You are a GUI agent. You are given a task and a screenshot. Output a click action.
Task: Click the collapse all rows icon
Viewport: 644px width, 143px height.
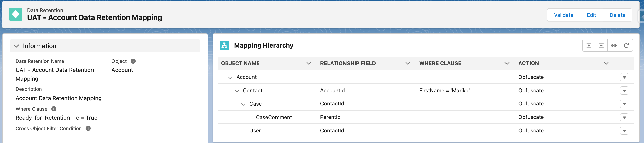[601, 46]
